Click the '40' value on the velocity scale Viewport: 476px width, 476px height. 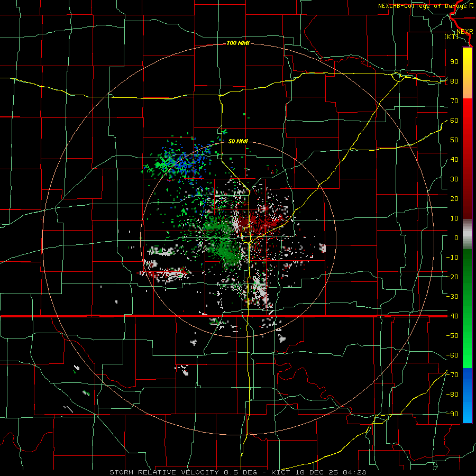(x=454, y=160)
